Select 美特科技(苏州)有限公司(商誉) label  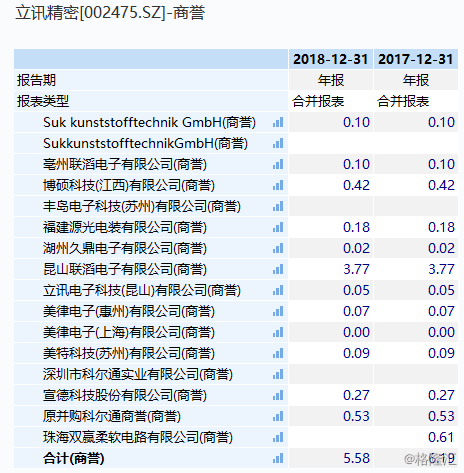click(x=129, y=353)
